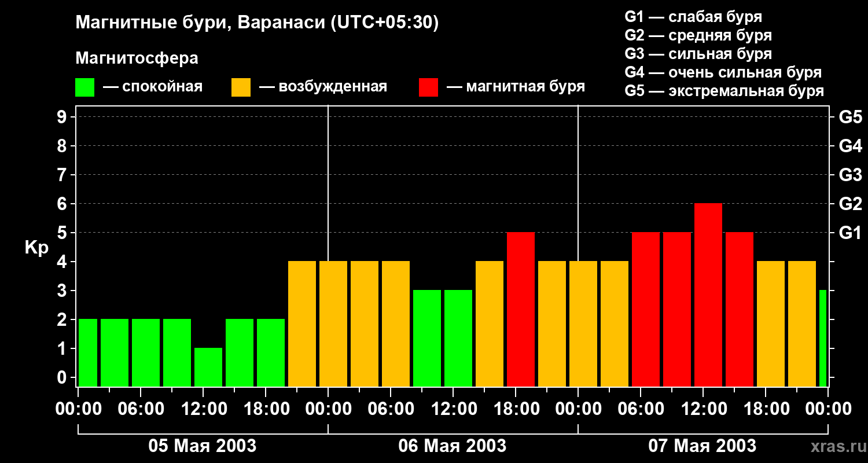Click the 06:00 tick label above 06 Мая 2003

(x=390, y=409)
